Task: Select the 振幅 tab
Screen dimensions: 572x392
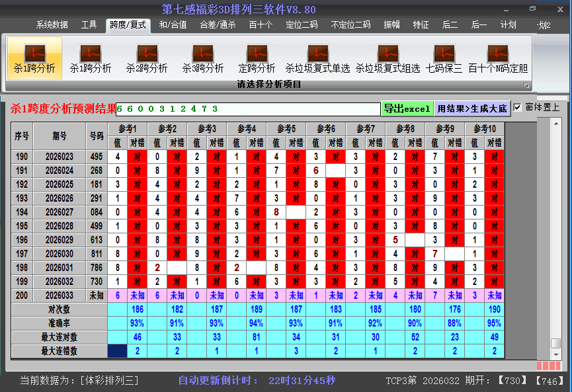Action: 392,25
